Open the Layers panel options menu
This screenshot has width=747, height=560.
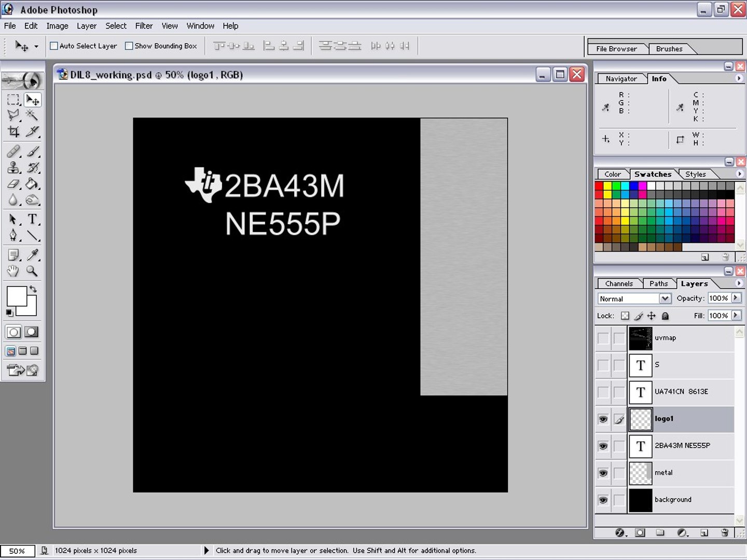(x=739, y=283)
